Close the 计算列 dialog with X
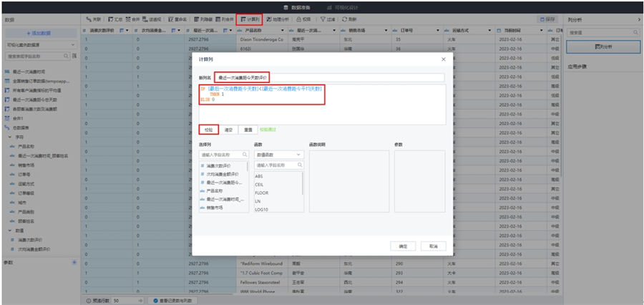 pyautogui.click(x=443, y=59)
